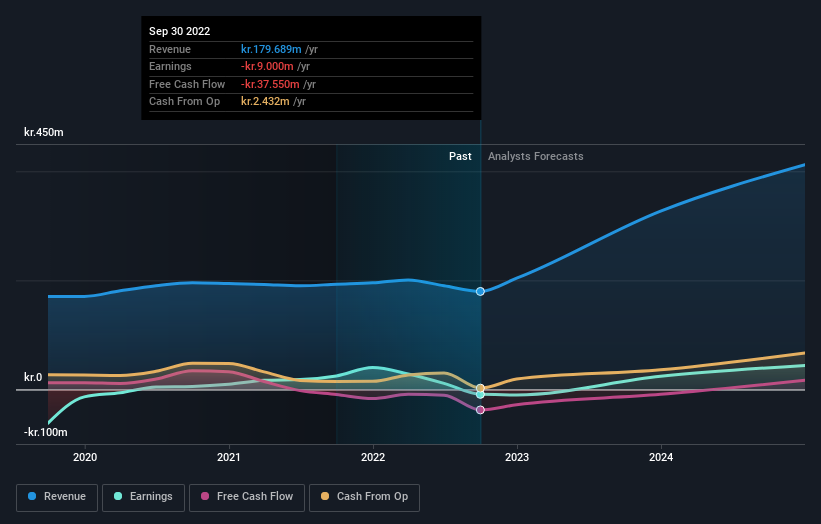Click the Free Cash Flow row label in tooltip
The image size is (821, 524).
click(x=187, y=84)
